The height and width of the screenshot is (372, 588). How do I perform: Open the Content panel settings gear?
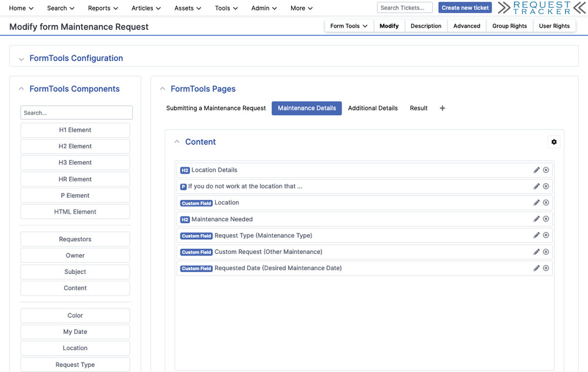tap(553, 141)
